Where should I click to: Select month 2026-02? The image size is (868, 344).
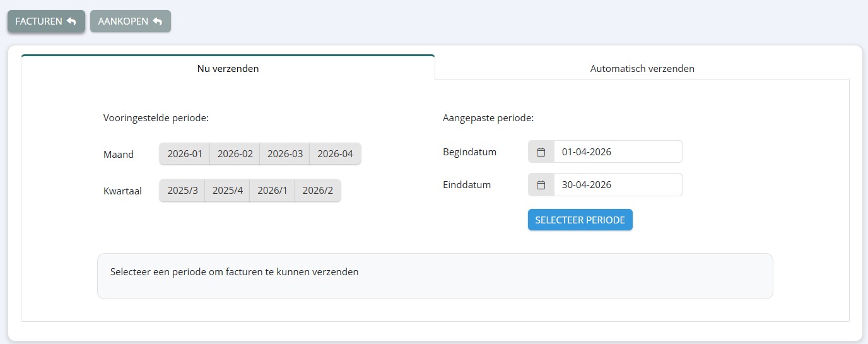(x=235, y=153)
